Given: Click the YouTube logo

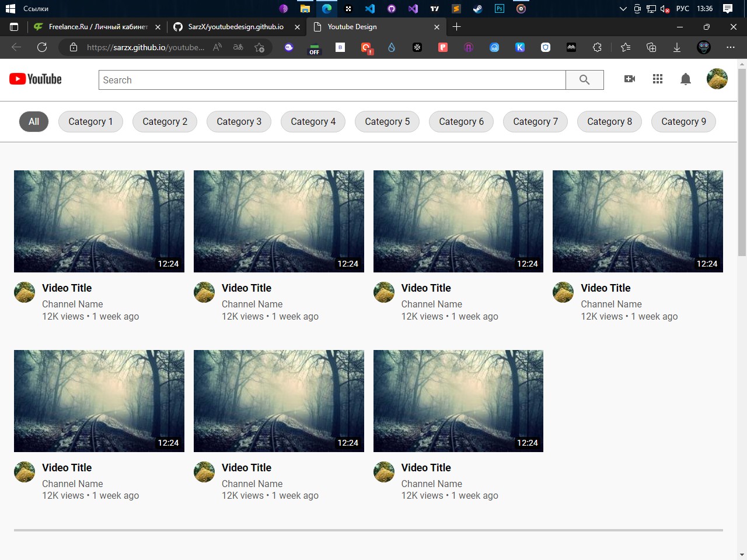Looking at the screenshot, I should point(36,79).
